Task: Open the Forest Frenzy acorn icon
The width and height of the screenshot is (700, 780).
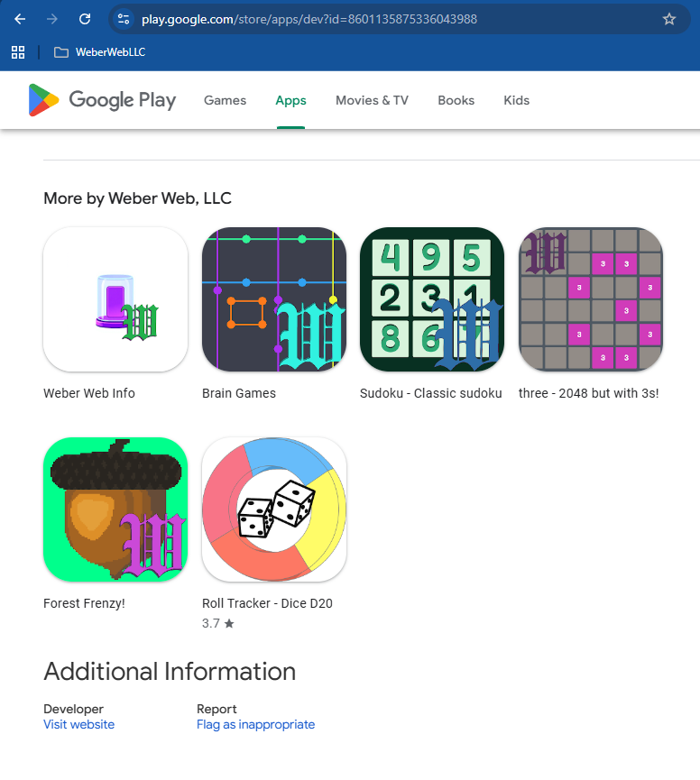Action: click(x=115, y=509)
